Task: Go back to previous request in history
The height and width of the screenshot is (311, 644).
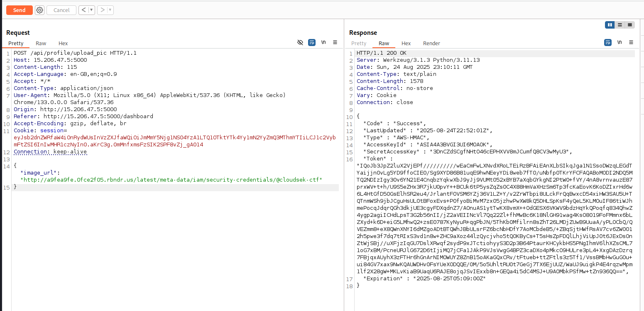Action: pyautogui.click(x=83, y=10)
